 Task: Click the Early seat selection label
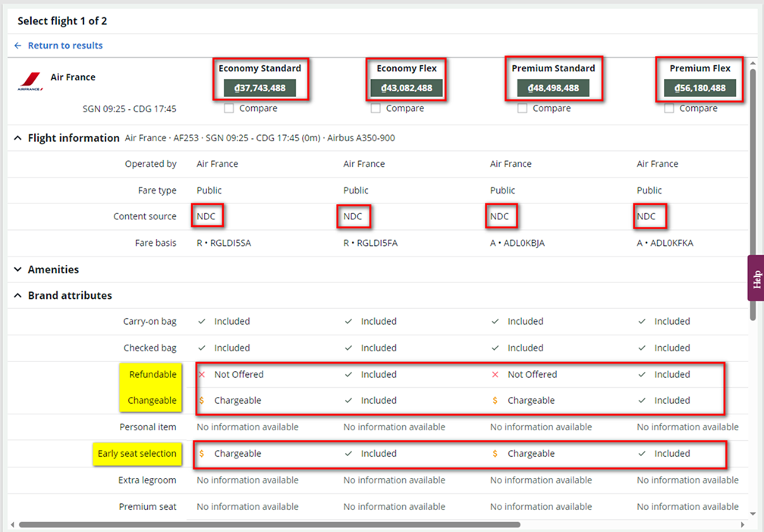[137, 454]
